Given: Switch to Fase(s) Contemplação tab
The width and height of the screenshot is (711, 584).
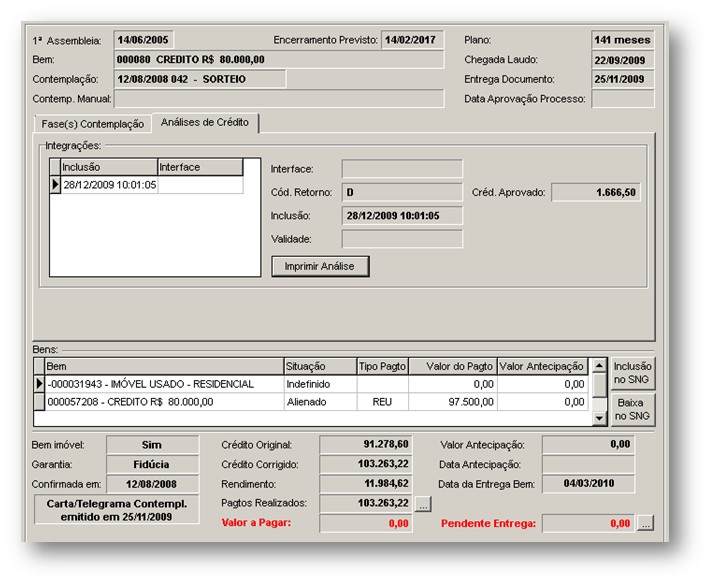Looking at the screenshot, I should (93, 124).
